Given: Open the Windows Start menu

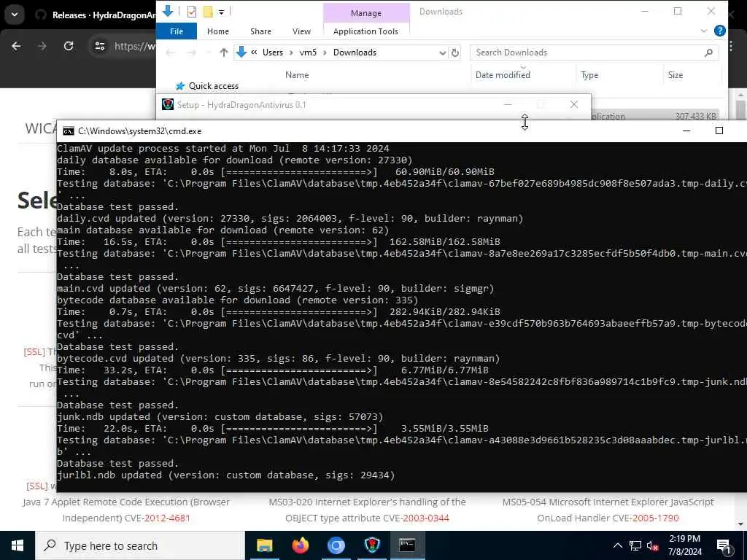Looking at the screenshot, I should coord(18,545).
